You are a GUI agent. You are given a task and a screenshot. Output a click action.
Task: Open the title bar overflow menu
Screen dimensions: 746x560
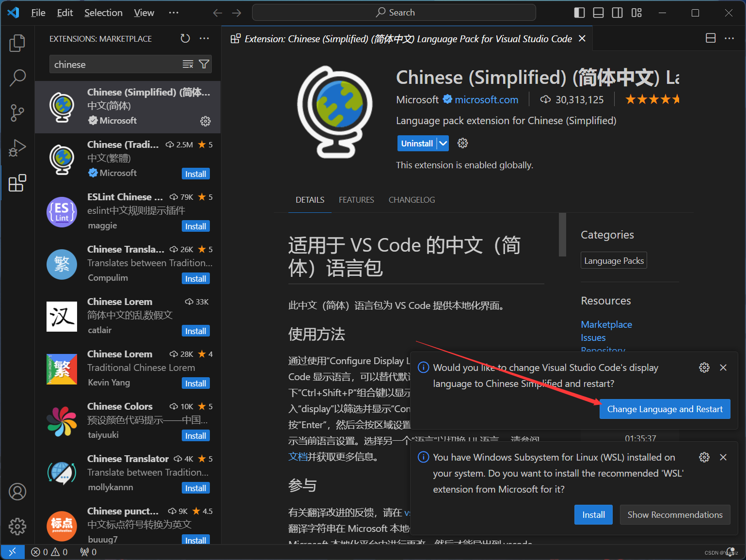(174, 13)
